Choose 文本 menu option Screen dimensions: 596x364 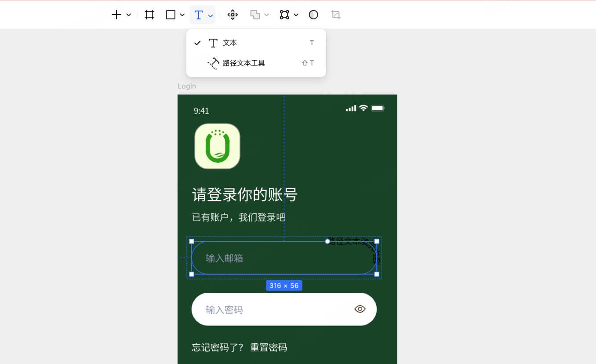pyautogui.click(x=256, y=43)
